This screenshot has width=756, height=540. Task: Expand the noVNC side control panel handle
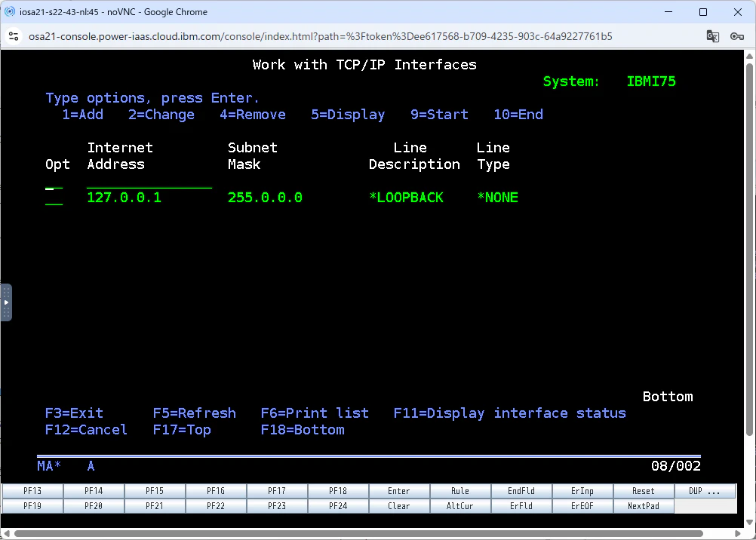tap(6, 302)
